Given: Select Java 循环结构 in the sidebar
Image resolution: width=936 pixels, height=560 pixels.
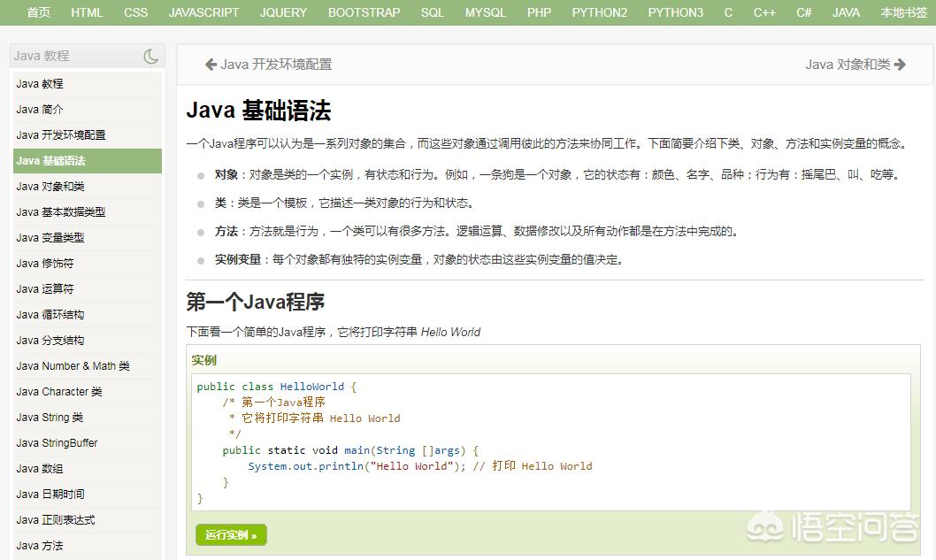Looking at the screenshot, I should point(88,315).
